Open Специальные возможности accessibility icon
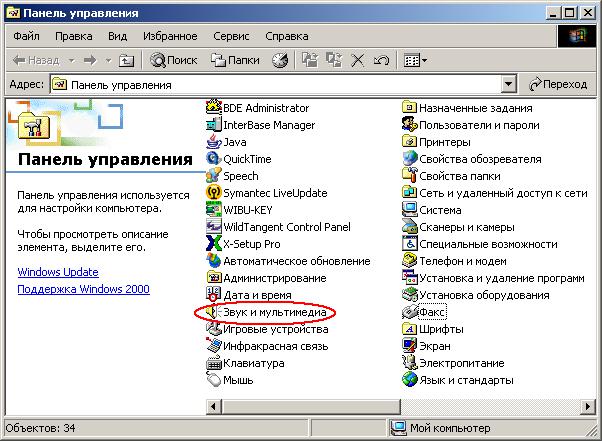This screenshot has width=602, height=441. [x=410, y=244]
